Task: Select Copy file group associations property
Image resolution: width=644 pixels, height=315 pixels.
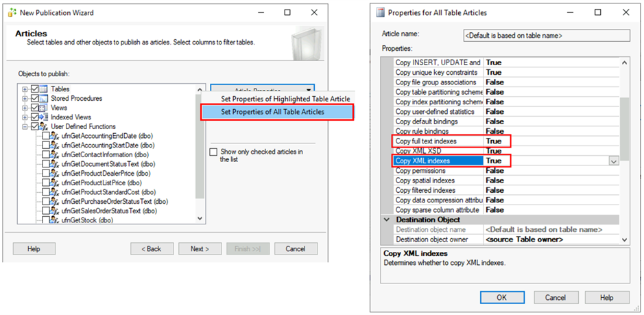Action: click(x=507, y=82)
